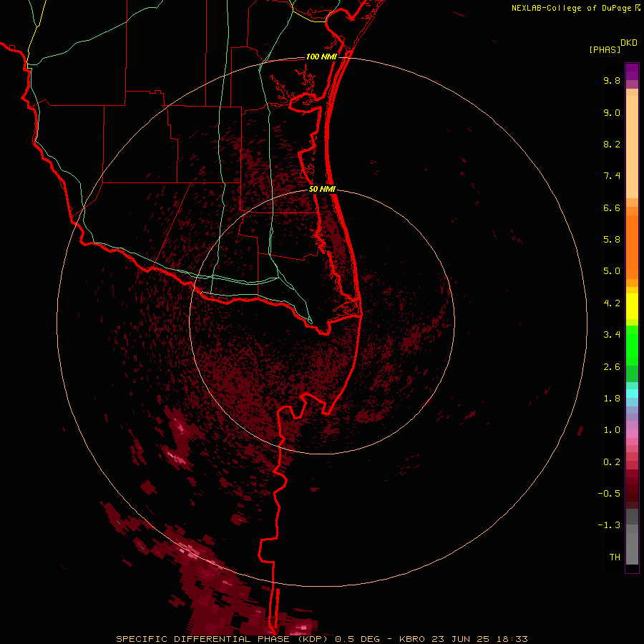Click the 6.6 value on the legend
644x644 pixels.
[612, 208]
